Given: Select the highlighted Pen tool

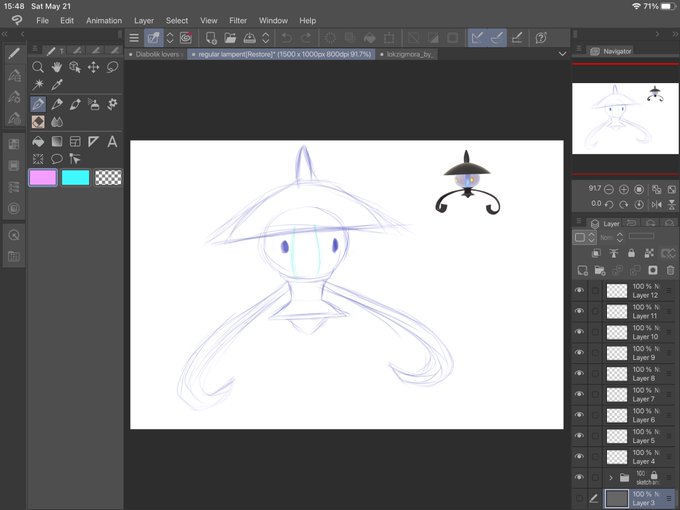Looking at the screenshot, I should tap(38, 104).
